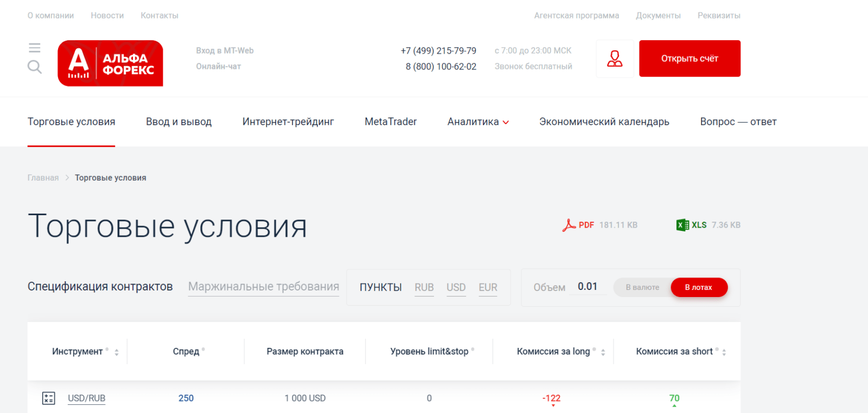Open Онлайн-чат link
Screen dimensions: 868x413
[218, 66]
